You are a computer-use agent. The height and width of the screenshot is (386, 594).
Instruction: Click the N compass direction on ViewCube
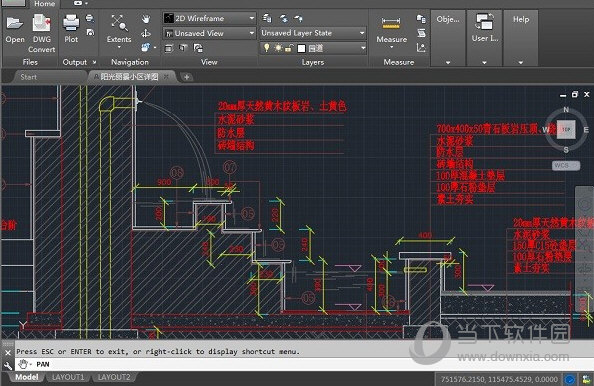pyautogui.click(x=566, y=109)
